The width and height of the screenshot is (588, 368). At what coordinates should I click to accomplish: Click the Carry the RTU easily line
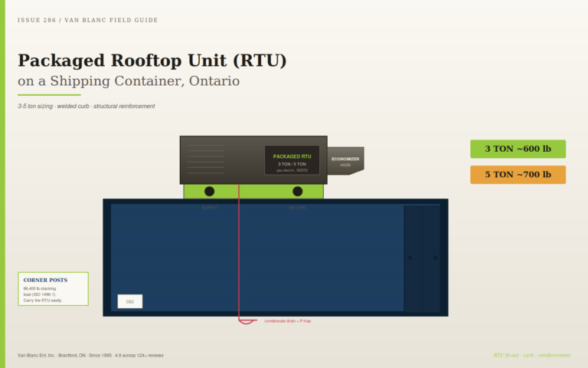coord(43,301)
